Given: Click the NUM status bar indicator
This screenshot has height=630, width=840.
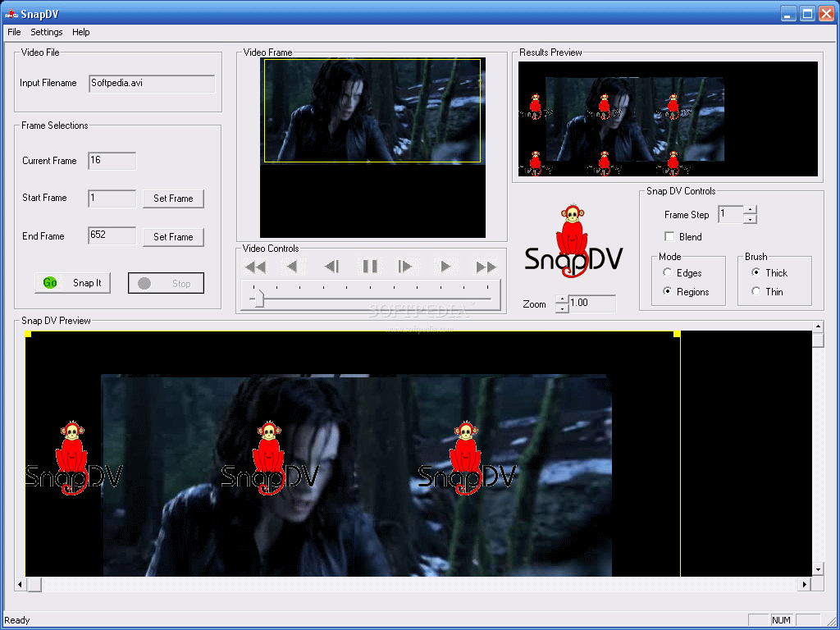Looking at the screenshot, I should (781, 620).
